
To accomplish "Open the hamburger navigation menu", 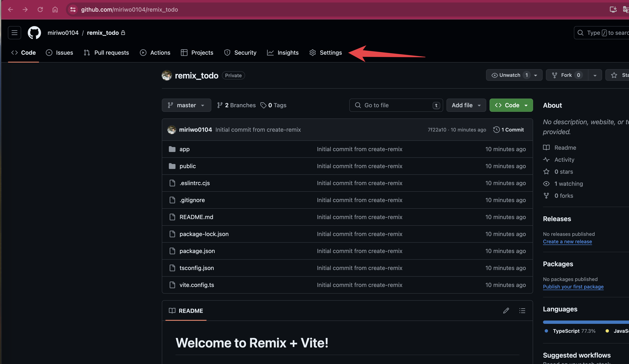I will click(15, 33).
